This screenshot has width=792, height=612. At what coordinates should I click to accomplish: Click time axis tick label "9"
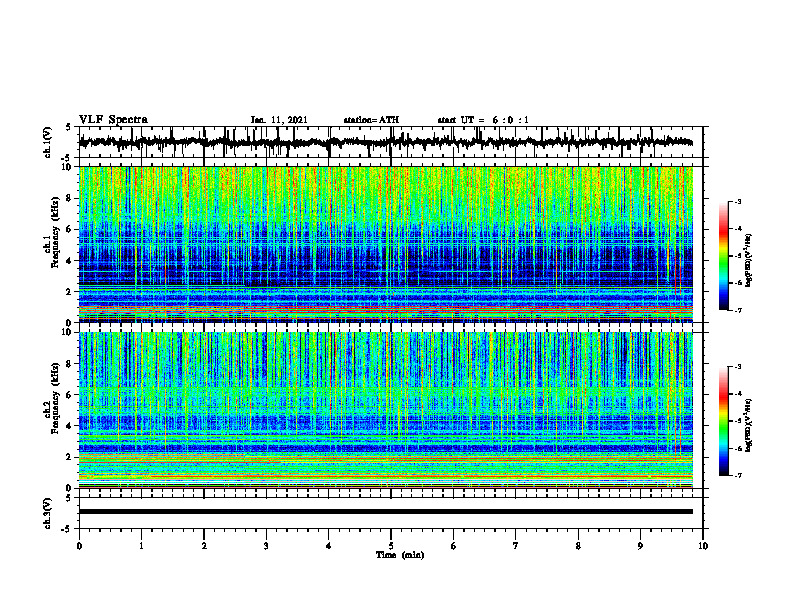640,546
